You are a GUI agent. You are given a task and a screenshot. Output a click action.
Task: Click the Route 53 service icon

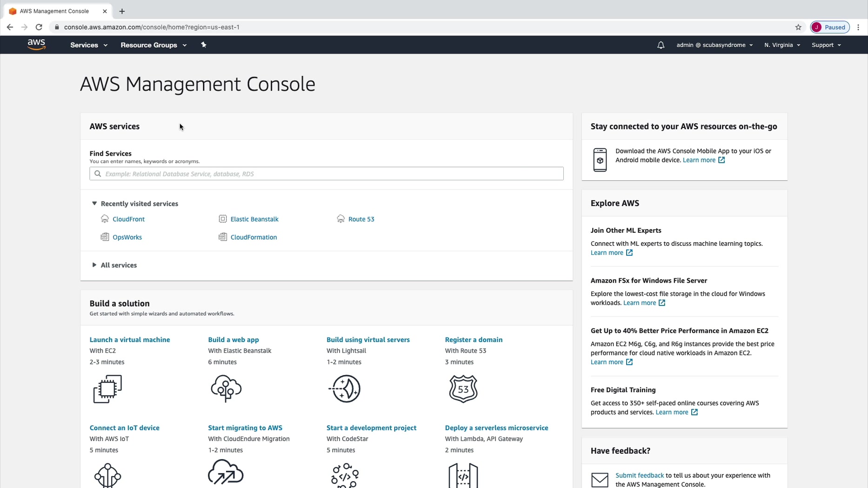(341, 219)
